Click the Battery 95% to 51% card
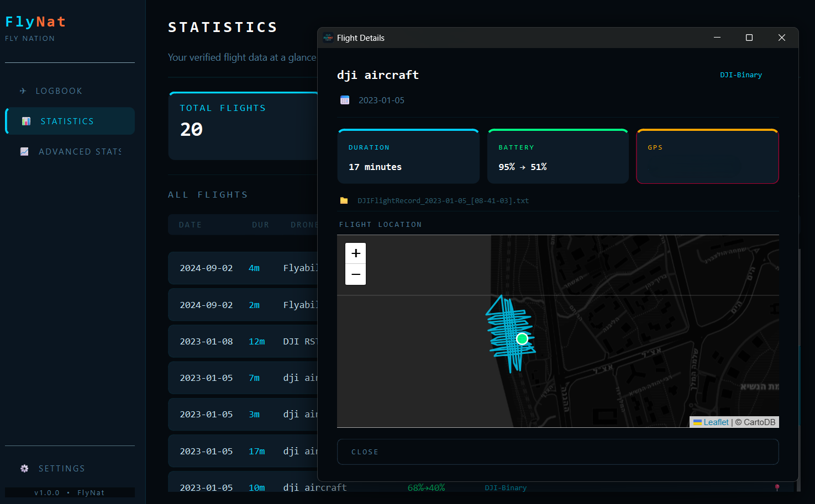 click(558, 156)
